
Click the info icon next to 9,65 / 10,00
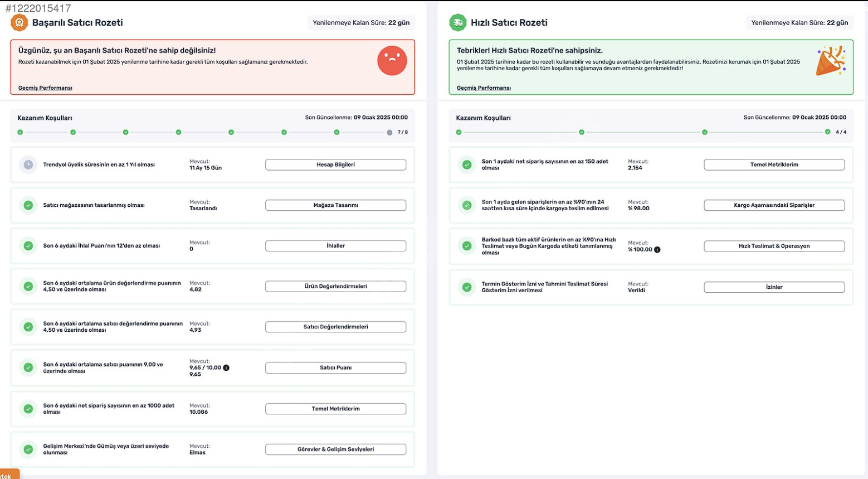226,367
